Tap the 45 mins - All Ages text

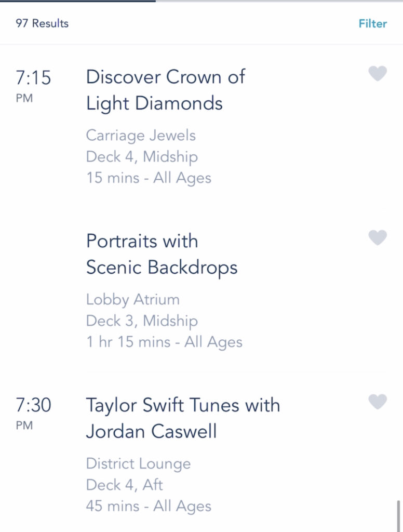point(149,506)
